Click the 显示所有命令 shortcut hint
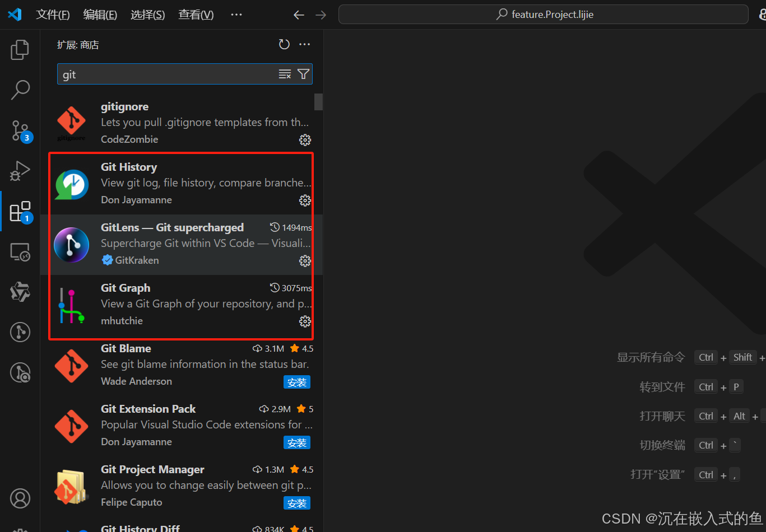This screenshot has width=766, height=532. click(651, 357)
